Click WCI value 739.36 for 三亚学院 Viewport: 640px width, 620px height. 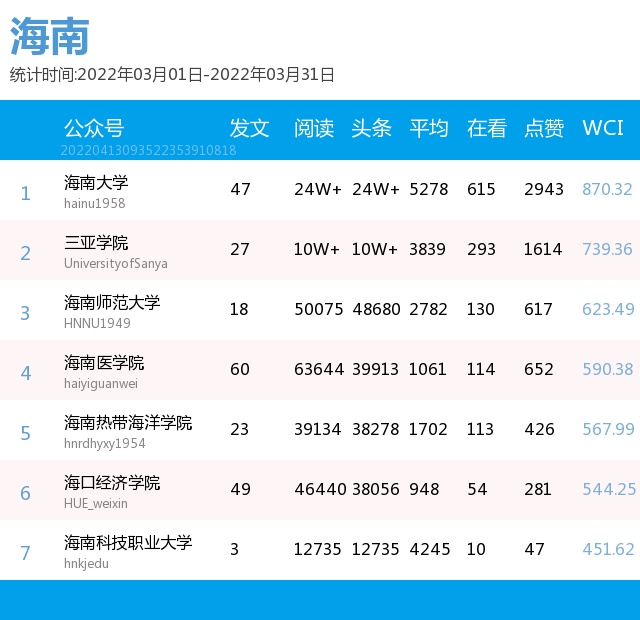[x=608, y=249]
